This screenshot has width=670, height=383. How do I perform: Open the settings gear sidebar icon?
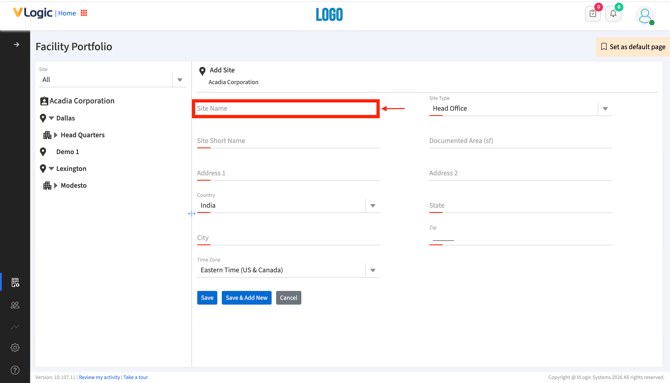pyautogui.click(x=15, y=348)
